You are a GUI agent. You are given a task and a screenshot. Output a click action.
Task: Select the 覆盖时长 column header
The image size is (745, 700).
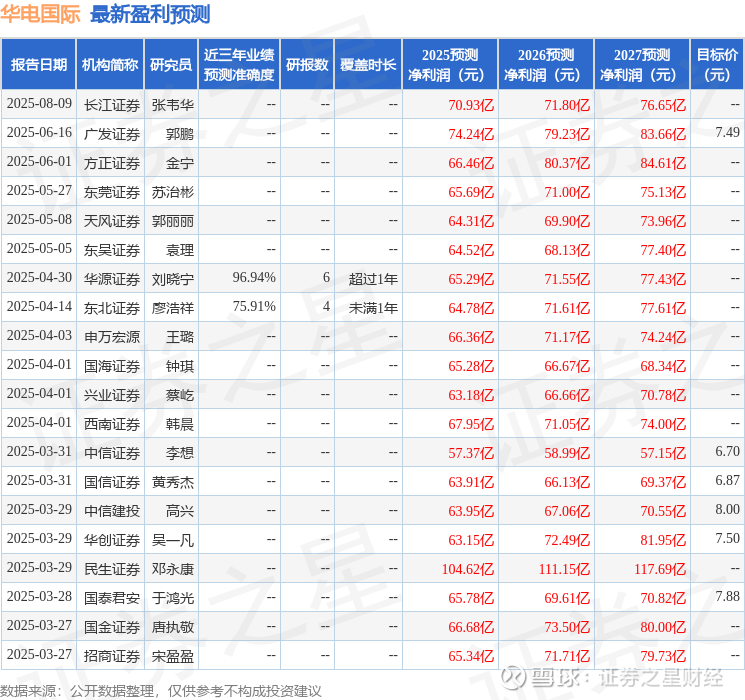click(368, 65)
